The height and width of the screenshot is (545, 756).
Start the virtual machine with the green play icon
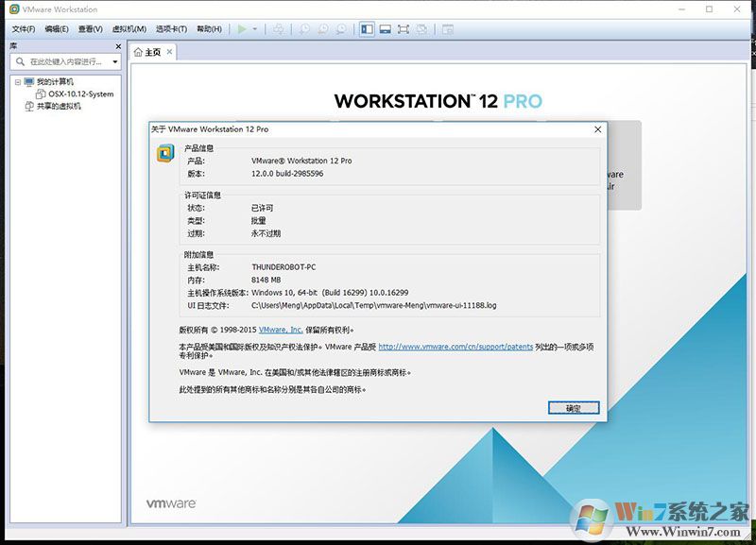click(x=243, y=28)
